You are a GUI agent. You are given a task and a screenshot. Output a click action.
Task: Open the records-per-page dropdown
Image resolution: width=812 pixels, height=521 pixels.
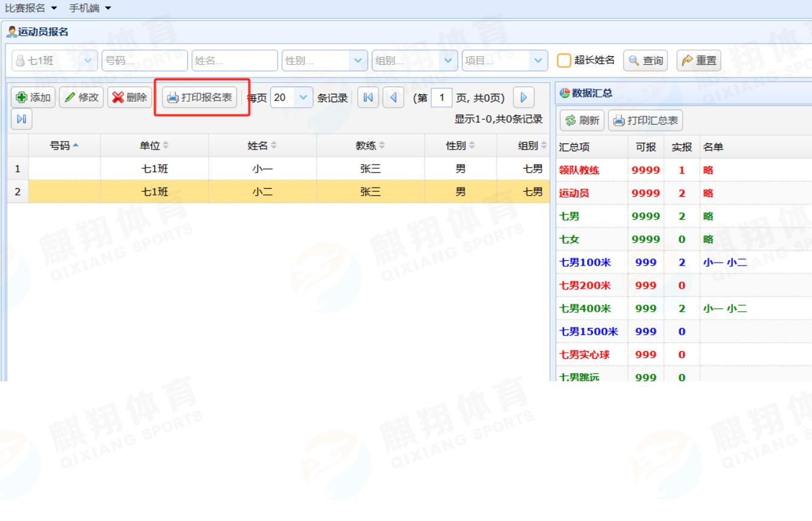[303, 97]
